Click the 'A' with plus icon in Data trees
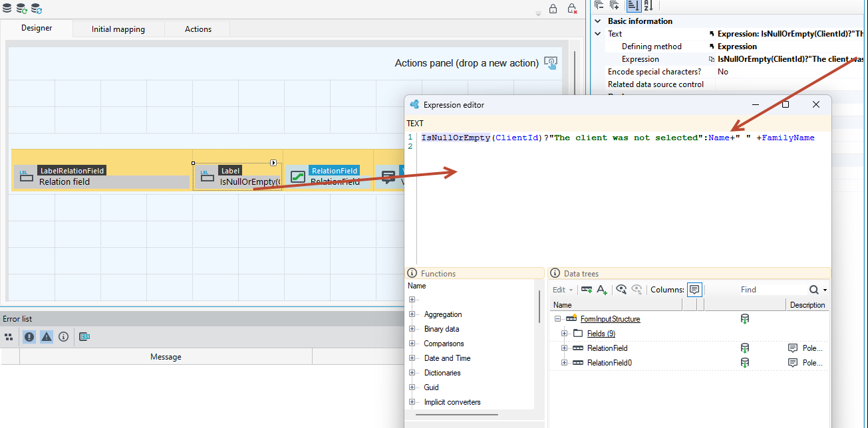868x428 pixels. 602,290
